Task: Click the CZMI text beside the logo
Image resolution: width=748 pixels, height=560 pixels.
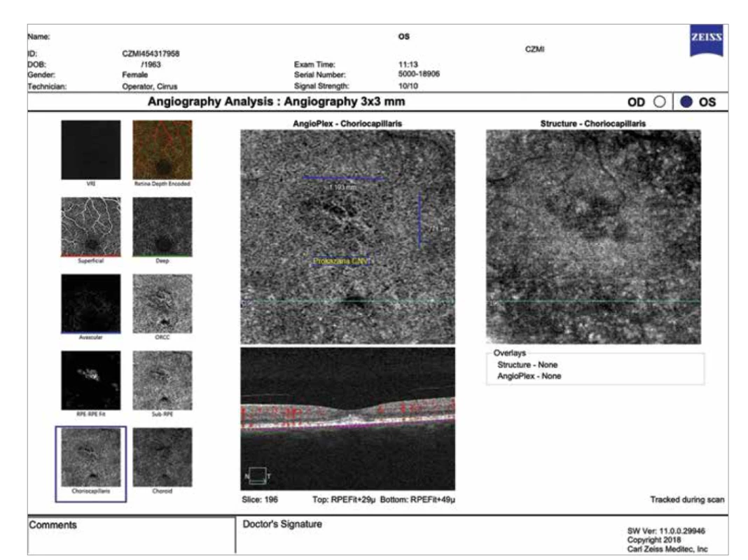Action: click(534, 49)
